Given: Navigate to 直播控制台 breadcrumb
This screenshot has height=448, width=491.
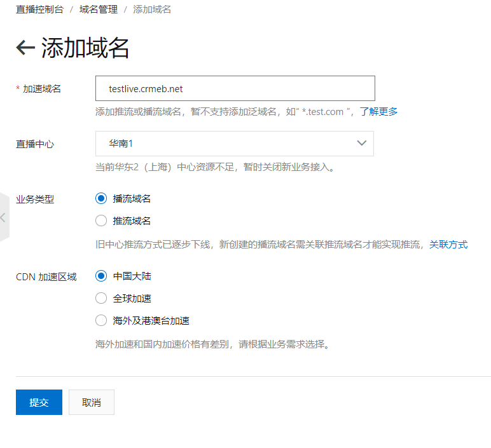Looking at the screenshot, I should click(40, 10).
